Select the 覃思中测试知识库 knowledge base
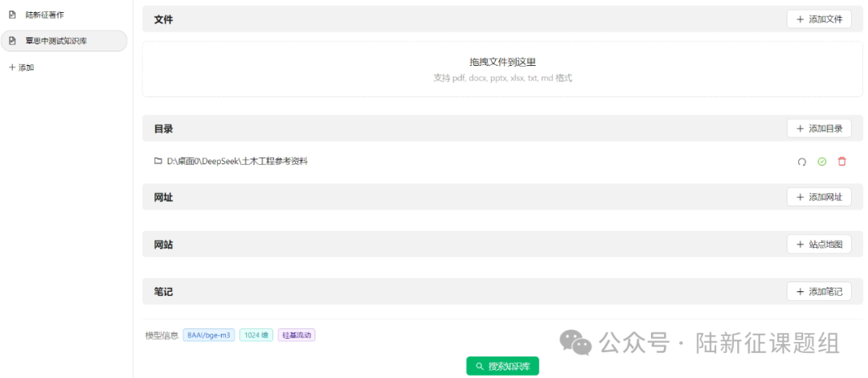868x378 pixels. pyautogui.click(x=63, y=41)
